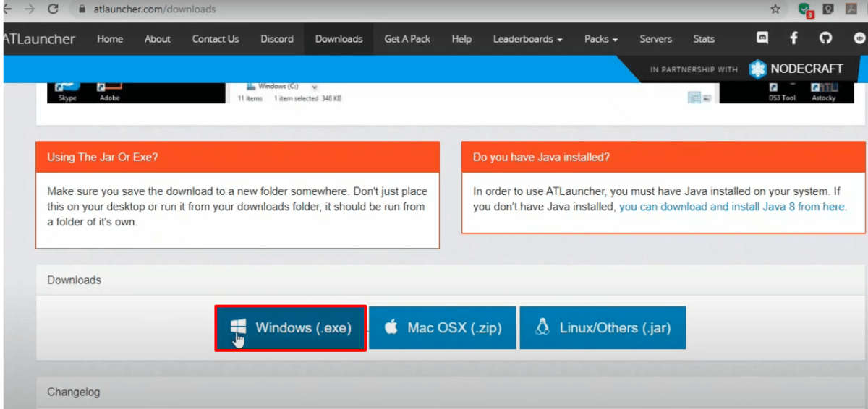The width and height of the screenshot is (868, 409).
Task: Open the Facebook icon in header
Action: [x=794, y=39]
